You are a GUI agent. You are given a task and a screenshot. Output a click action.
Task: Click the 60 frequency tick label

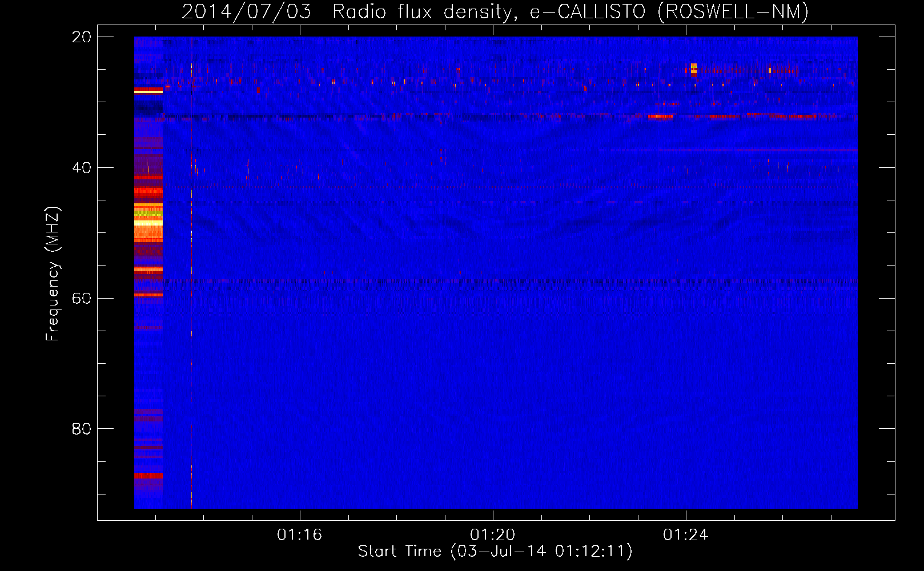click(82, 298)
